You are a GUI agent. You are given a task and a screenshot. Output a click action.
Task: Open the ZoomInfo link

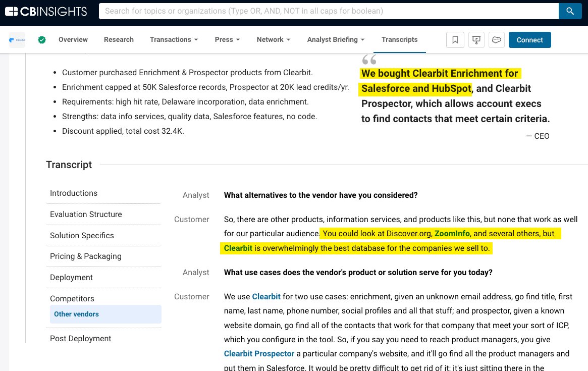tap(452, 233)
